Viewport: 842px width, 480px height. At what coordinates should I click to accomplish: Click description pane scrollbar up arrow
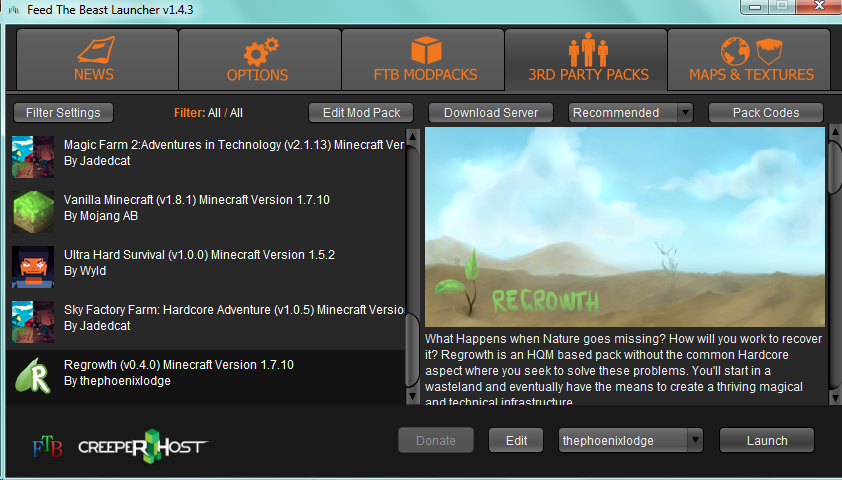point(836,130)
